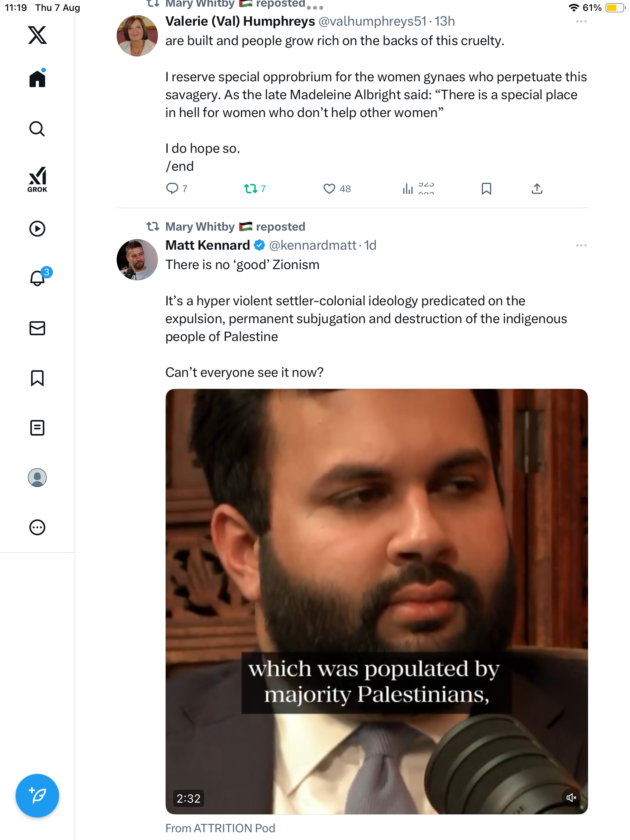The image size is (630, 840).
Task: Open the Search page
Action: [x=37, y=129]
